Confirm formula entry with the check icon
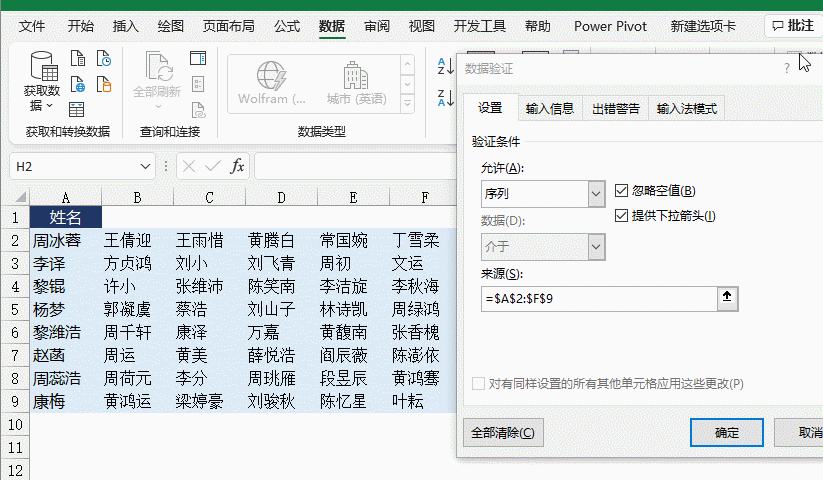Viewport: 823px width, 480px height. pyautogui.click(x=213, y=166)
